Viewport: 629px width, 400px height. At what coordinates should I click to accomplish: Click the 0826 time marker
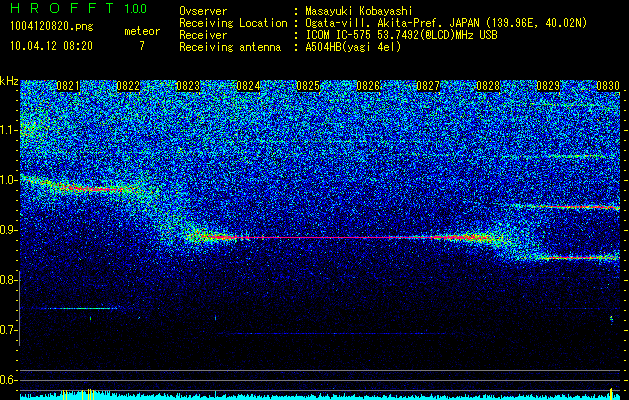tap(368, 86)
